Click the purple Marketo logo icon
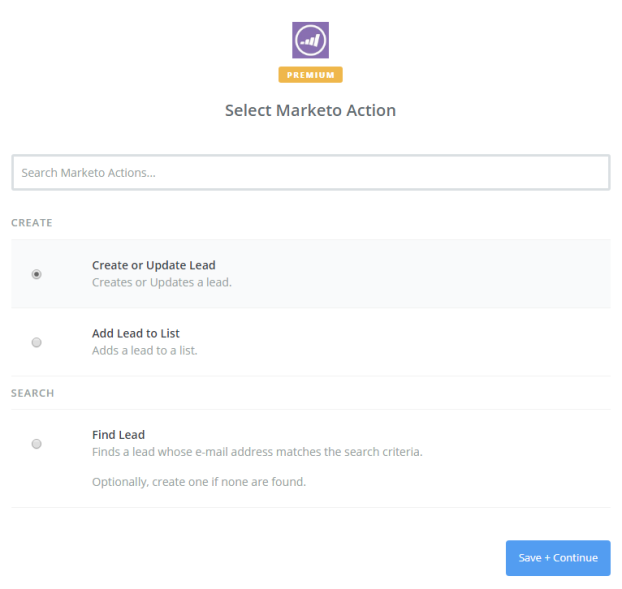Image resolution: width=622 pixels, height=589 pixels. (x=310, y=40)
